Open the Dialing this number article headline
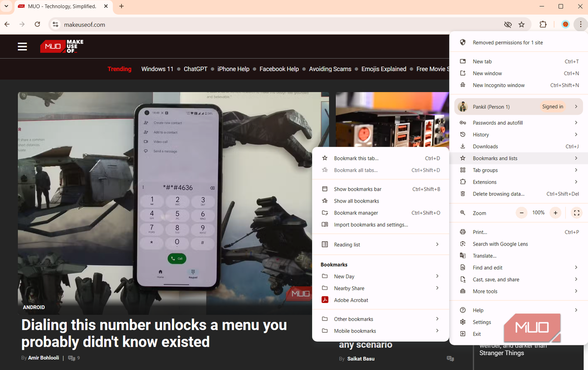Viewport: 588px width, 370px height. [154, 333]
